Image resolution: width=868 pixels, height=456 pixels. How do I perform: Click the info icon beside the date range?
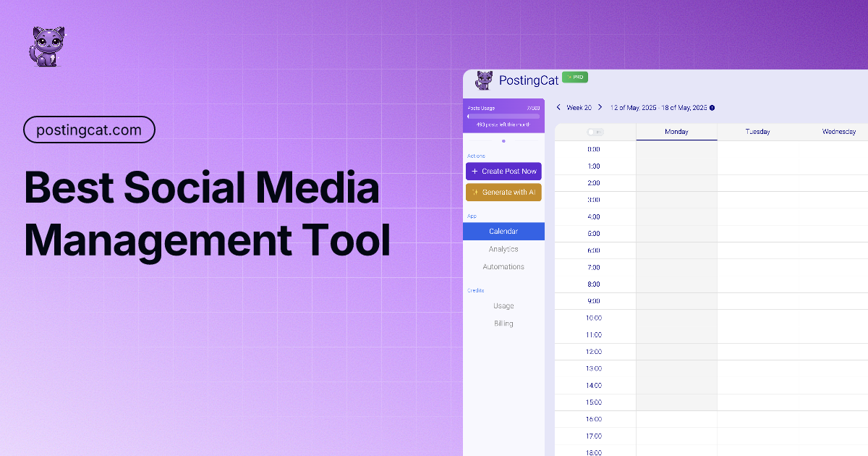[712, 108]
